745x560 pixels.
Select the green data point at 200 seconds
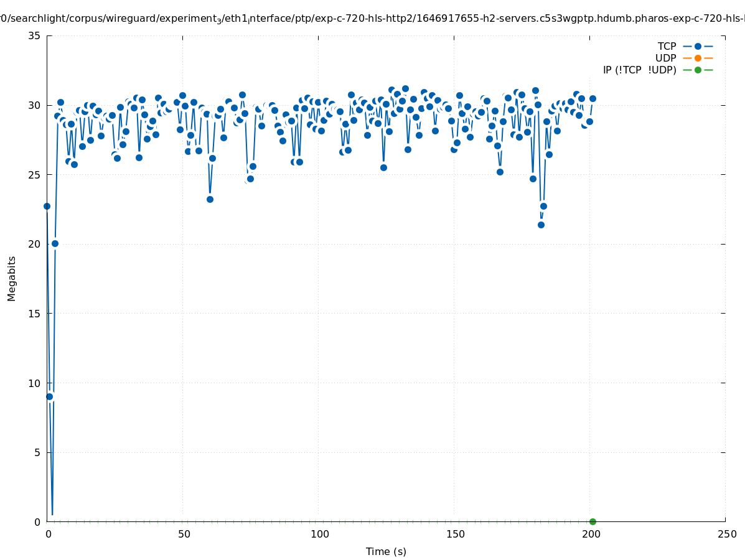(593, 521)
